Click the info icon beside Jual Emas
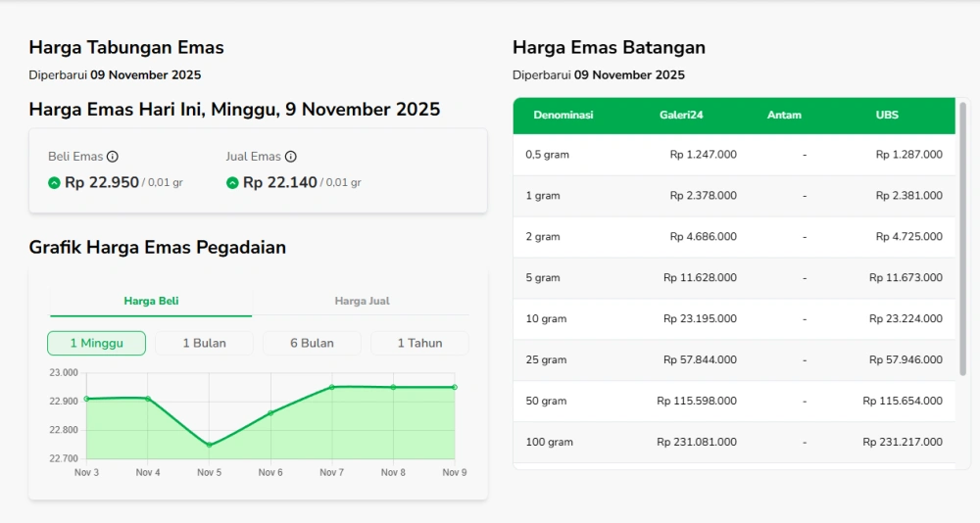The width and height of the screenshot is (980, 523). 291,157
